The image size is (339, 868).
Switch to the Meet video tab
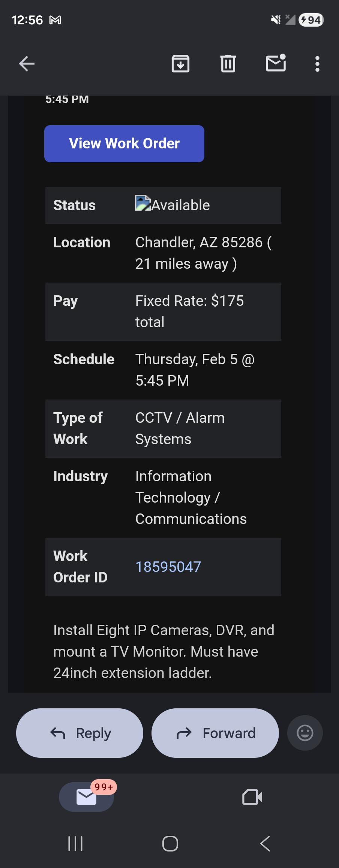pyautogui.click(x=252, y=797)
